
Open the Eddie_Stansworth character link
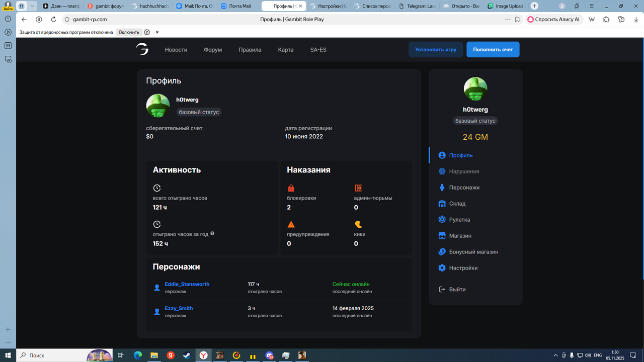[187, 284]
